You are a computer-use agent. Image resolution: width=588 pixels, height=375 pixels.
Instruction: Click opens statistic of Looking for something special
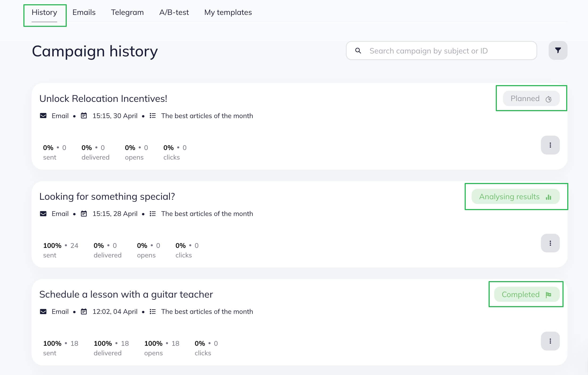149,250
